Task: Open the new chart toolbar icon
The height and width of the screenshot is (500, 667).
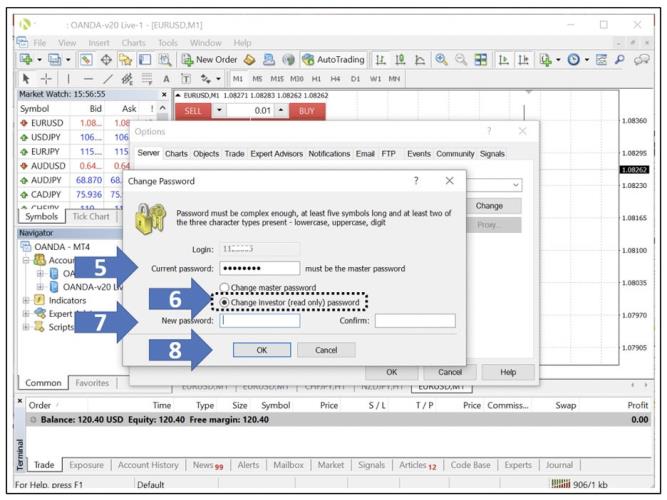Action: [26, 60]
